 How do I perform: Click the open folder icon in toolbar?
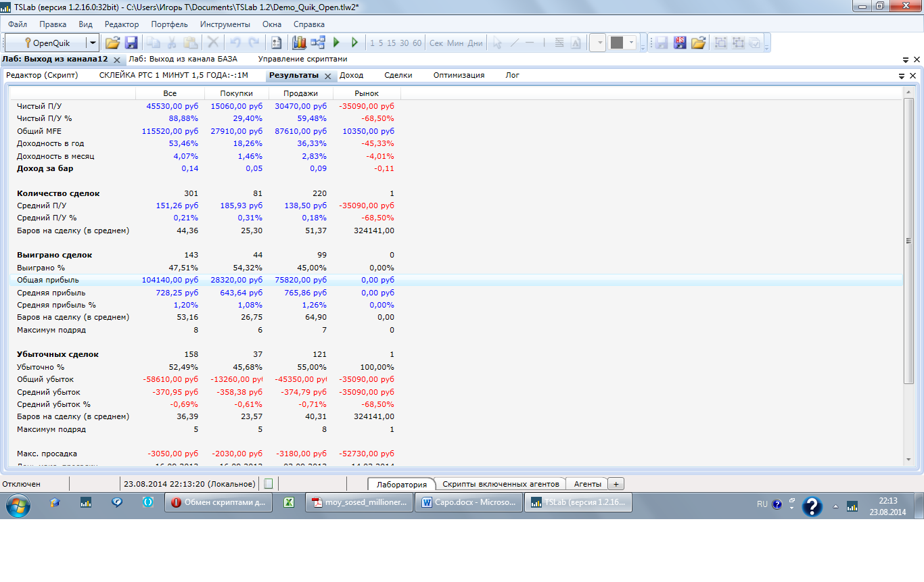coord(112,43)
